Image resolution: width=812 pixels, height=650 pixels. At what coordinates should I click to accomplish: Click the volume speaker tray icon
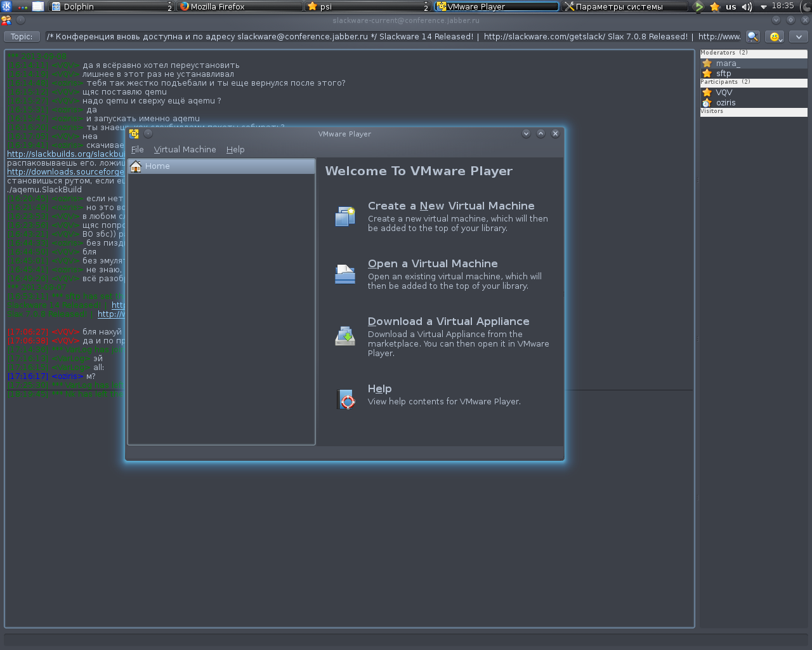[747, 6]
